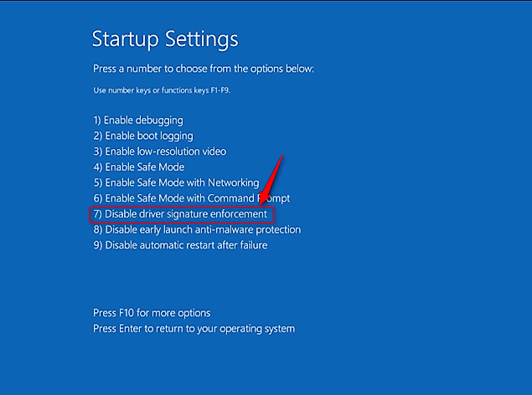The image size is (532, 395).
Task: Click Press Enter to return line
Action: coord(194,329)
